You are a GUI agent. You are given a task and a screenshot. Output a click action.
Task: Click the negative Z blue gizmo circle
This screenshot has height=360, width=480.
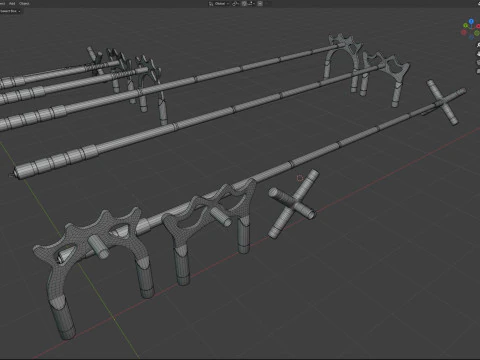(x=471, y=36)
